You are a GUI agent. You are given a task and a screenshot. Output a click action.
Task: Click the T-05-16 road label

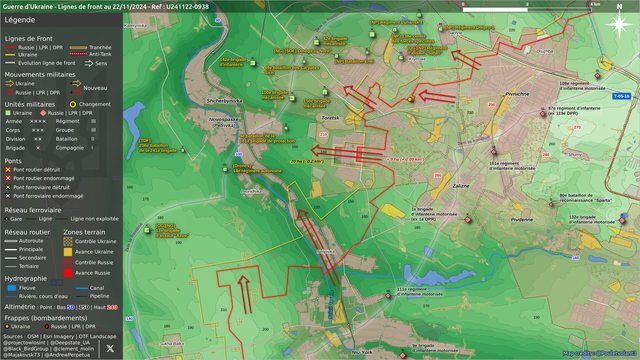(x=621, y=96)
